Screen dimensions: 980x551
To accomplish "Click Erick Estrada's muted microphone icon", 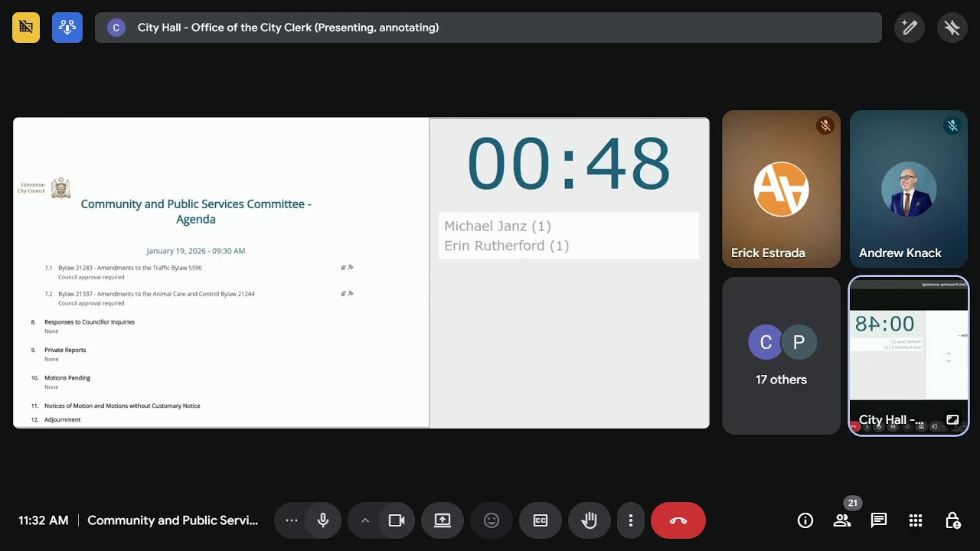I will coord(825,126).
